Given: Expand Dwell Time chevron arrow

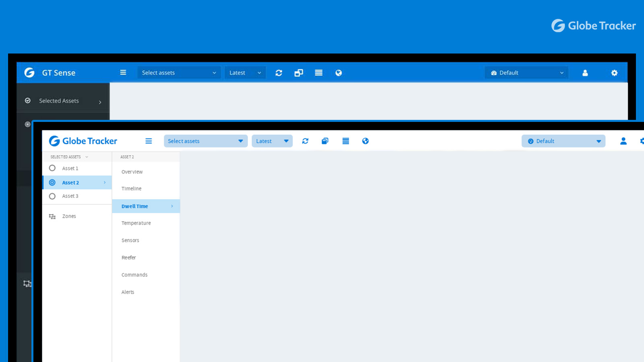Looking at the screenshot, I should pos(172,206).
